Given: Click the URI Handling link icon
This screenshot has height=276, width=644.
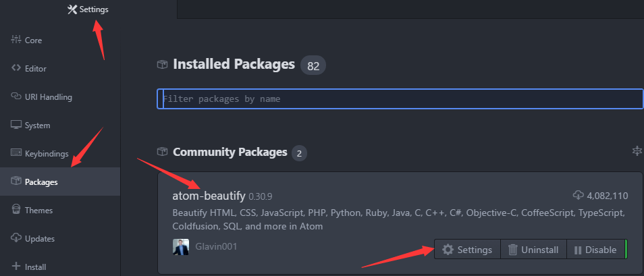Looking at the screenshot, I should pos(16,96).
